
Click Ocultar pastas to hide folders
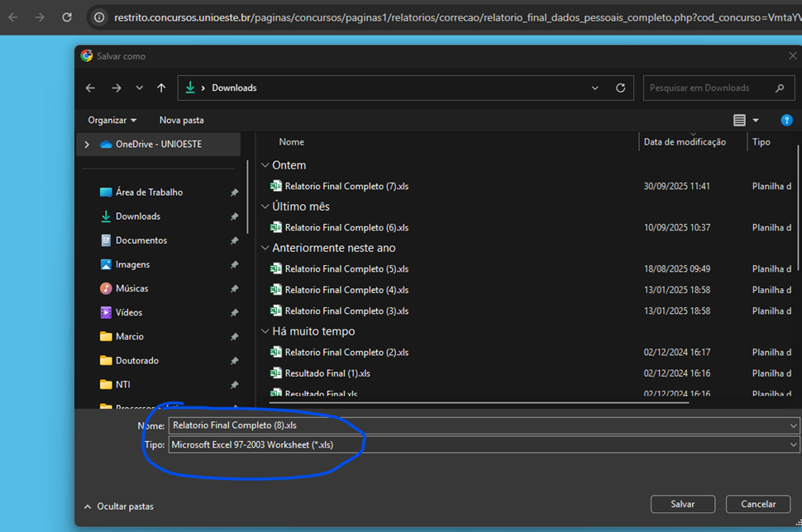point(119,506)
